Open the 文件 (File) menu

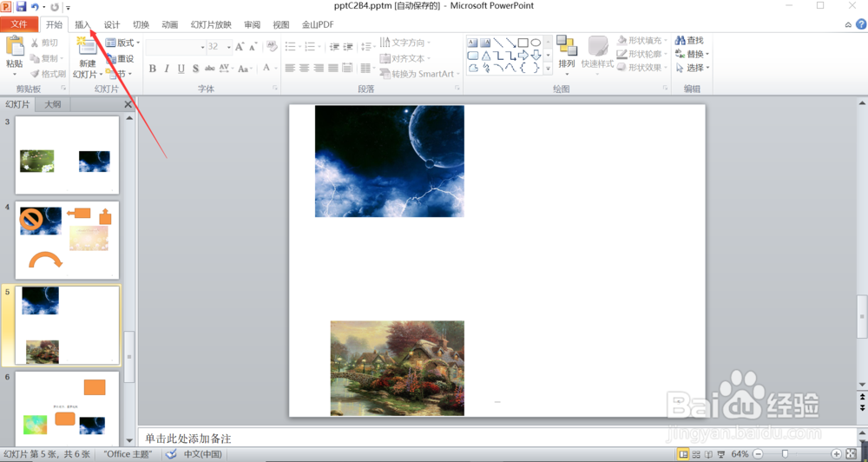click(19, 24)
